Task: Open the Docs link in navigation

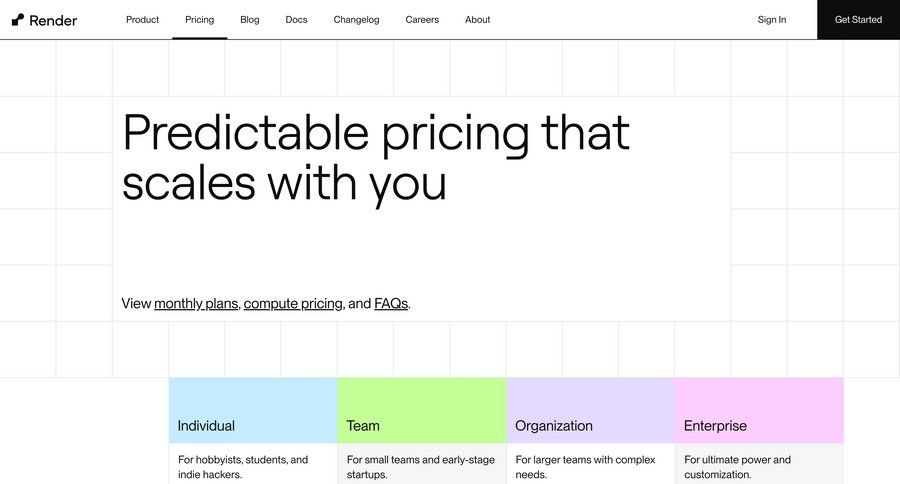Action: coord(296,20)
